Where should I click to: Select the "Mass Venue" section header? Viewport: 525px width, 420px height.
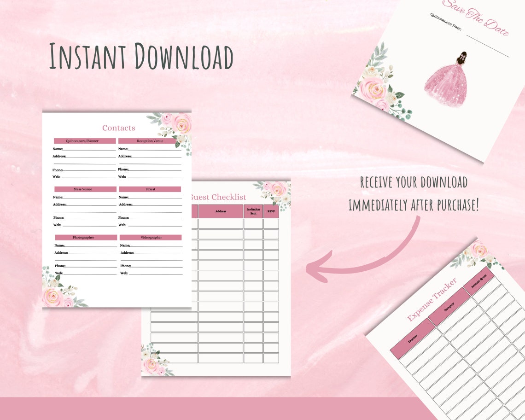tap(85, 189)
